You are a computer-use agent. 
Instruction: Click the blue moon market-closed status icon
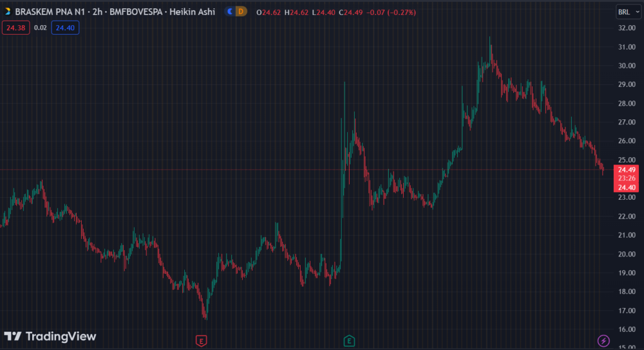(230, 11)
